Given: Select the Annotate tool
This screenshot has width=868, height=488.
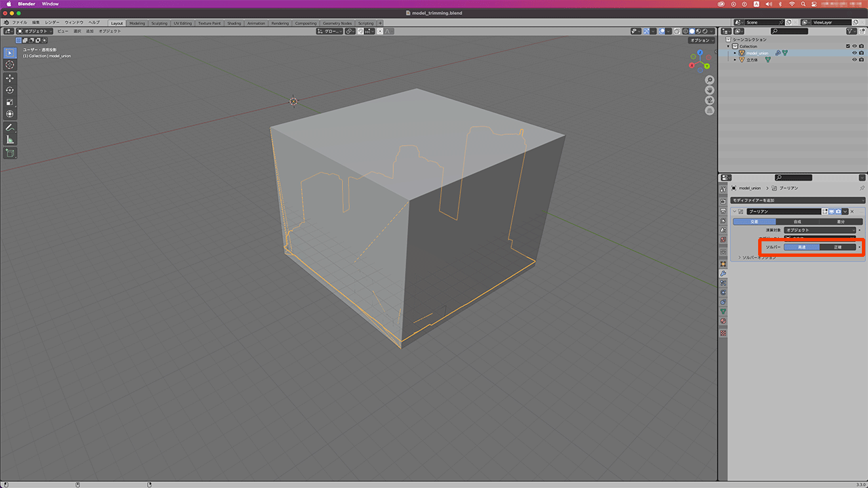Looking at the screenshot, I should click(10, 127).
